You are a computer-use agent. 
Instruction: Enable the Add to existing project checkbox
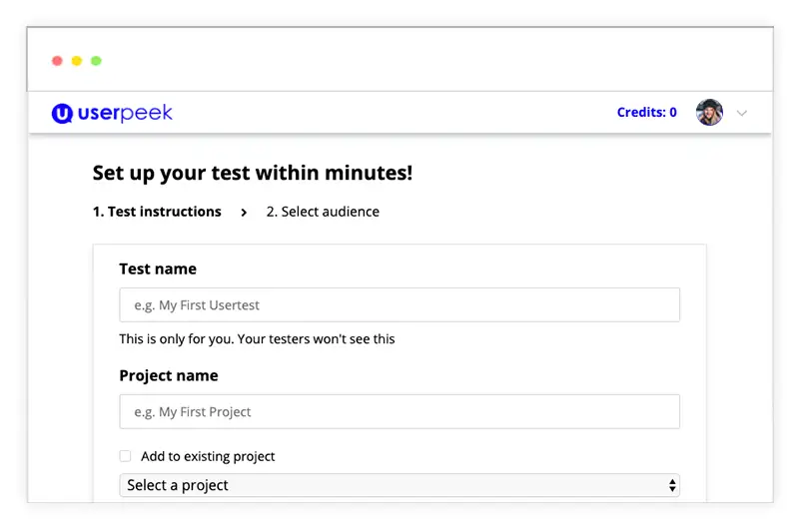(125, 456)
